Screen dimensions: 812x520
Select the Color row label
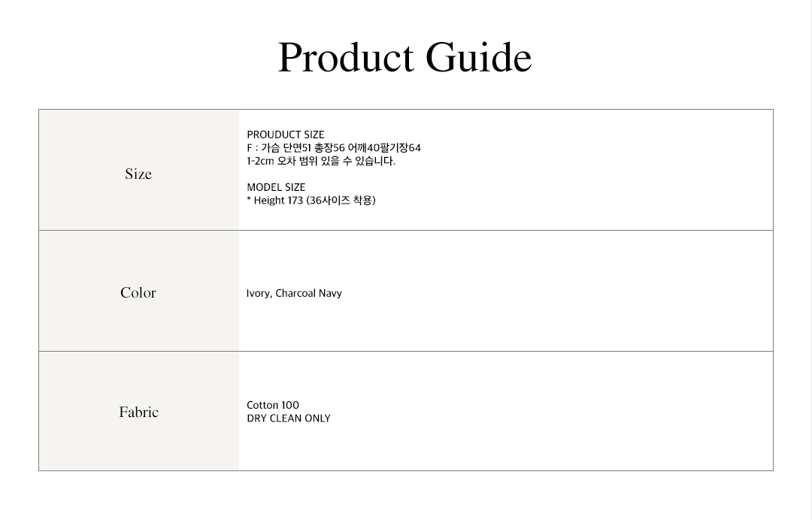138,293
